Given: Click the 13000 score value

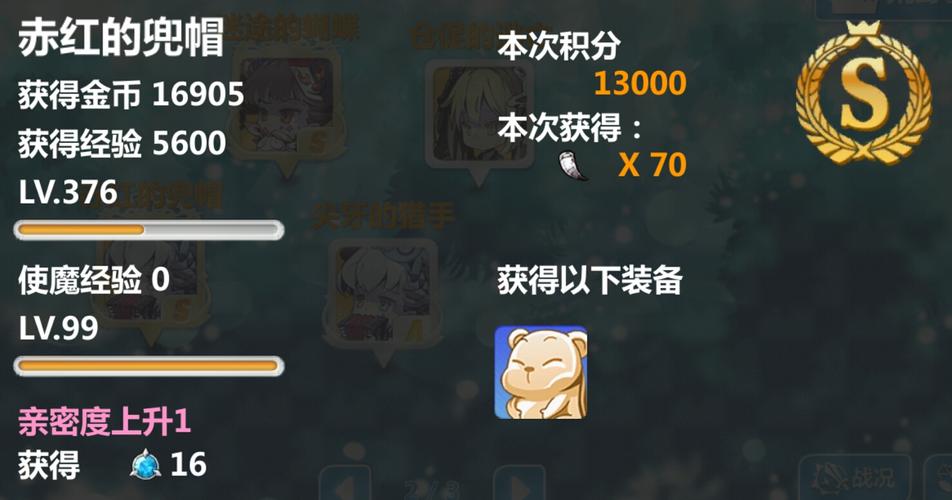Looking at the screenshot, I should pyautogui.click(x=640, y=83).
